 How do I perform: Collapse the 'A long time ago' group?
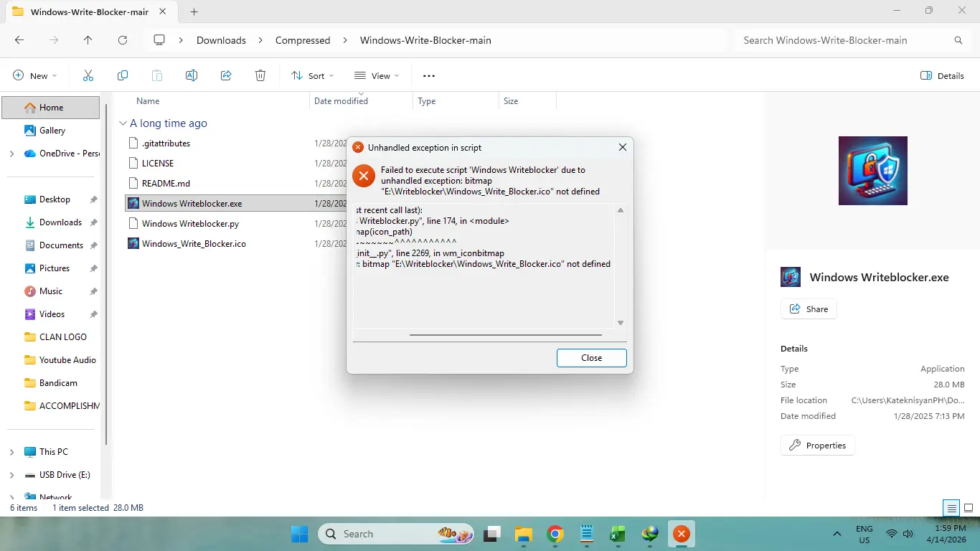123,123
